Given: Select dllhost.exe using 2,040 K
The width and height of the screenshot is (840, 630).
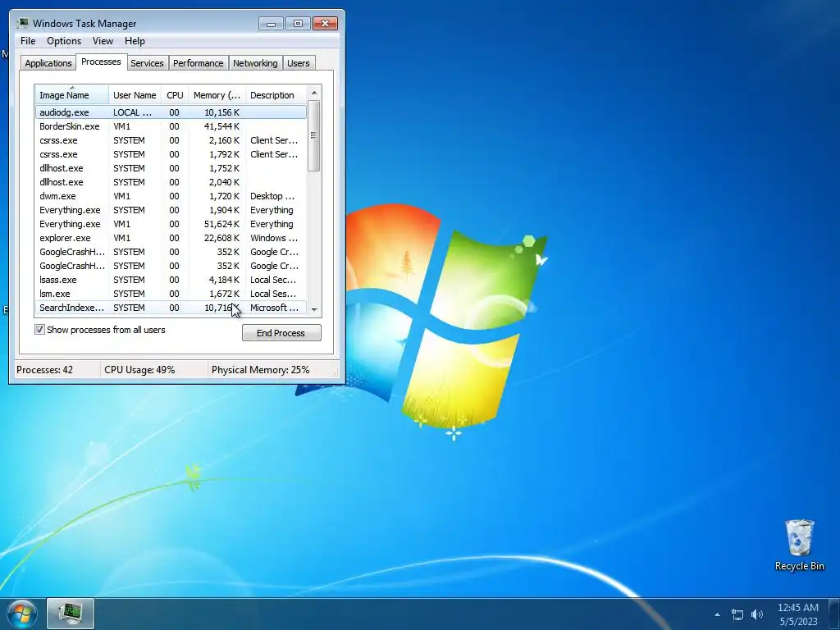Looking at the screenshot, I should (x=171, y=182).
